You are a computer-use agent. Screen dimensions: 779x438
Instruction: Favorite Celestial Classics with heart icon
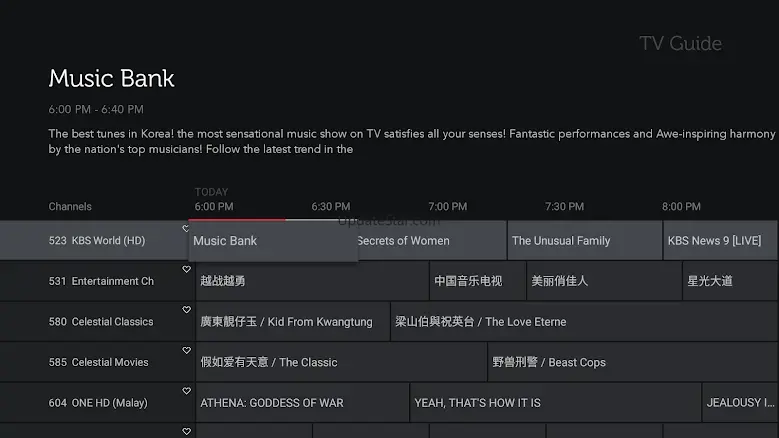(x=186, y=310)
